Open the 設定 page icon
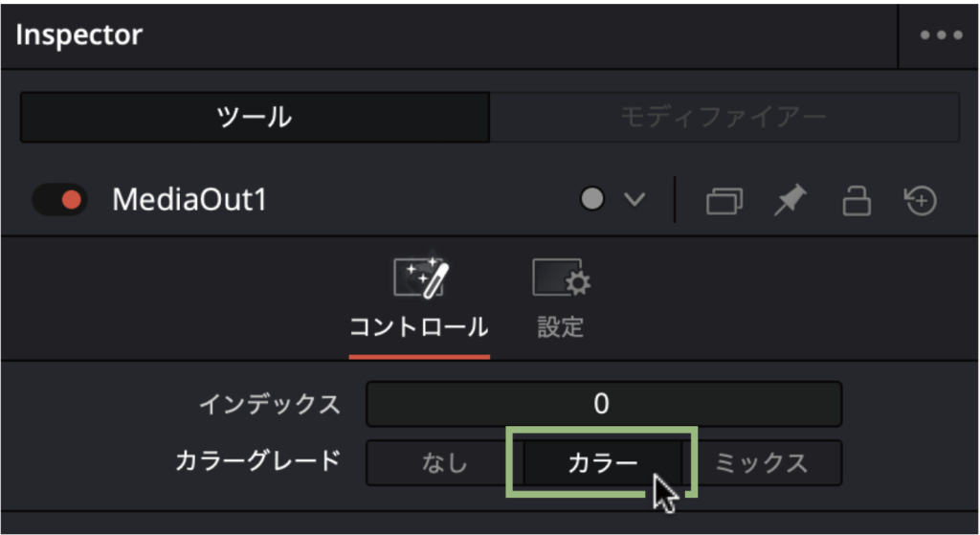 click(x=561, y=279)
